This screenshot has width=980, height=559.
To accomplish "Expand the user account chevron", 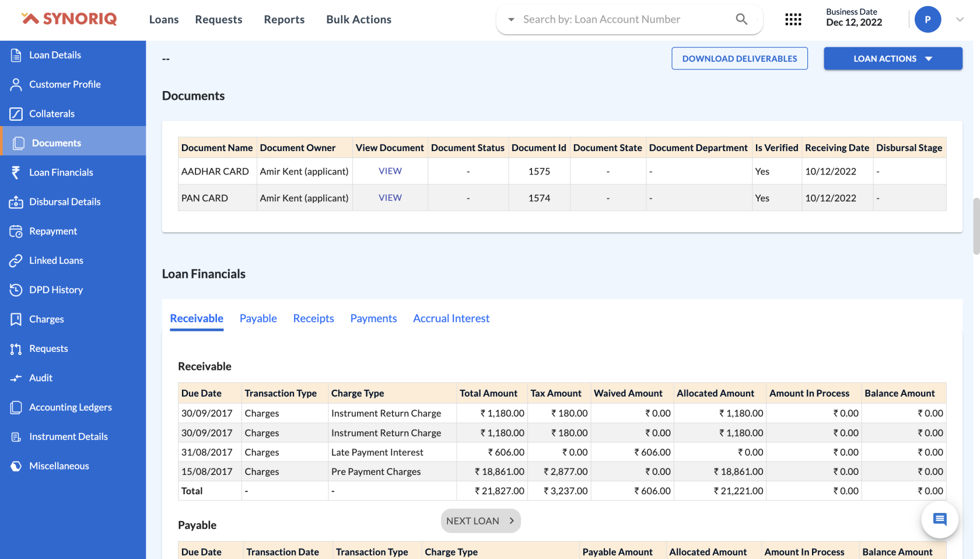I will click(960, 19).
